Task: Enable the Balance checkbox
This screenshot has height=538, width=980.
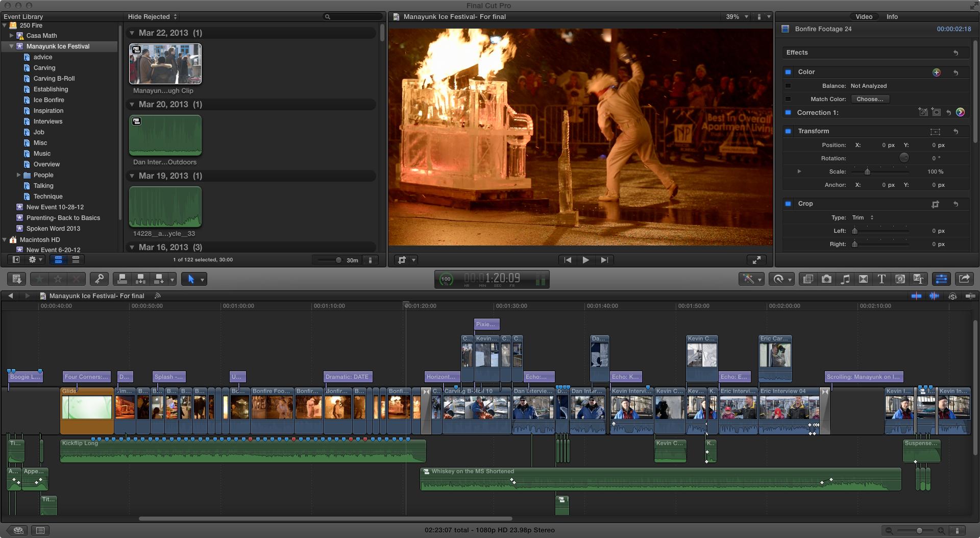Action: pyautogui.click(x=788, y=86)
